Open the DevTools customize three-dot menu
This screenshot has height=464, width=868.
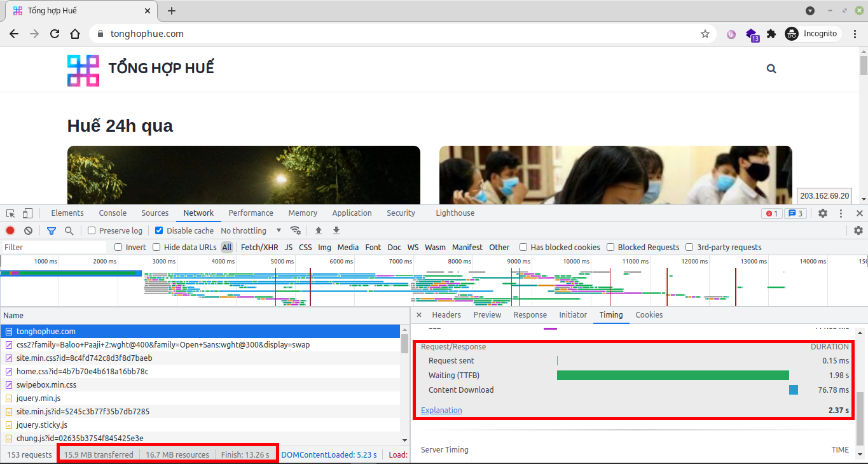tap(841, 213)
